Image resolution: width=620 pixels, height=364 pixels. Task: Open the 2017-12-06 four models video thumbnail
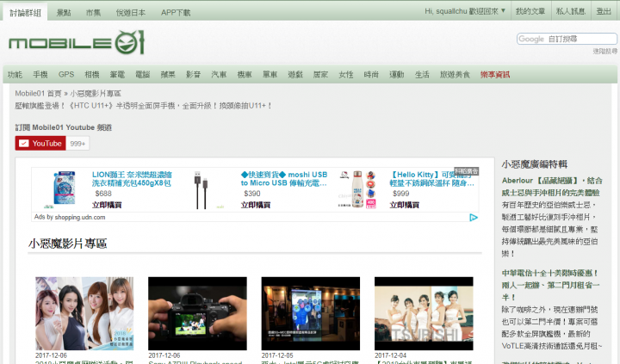pos(84,313)
